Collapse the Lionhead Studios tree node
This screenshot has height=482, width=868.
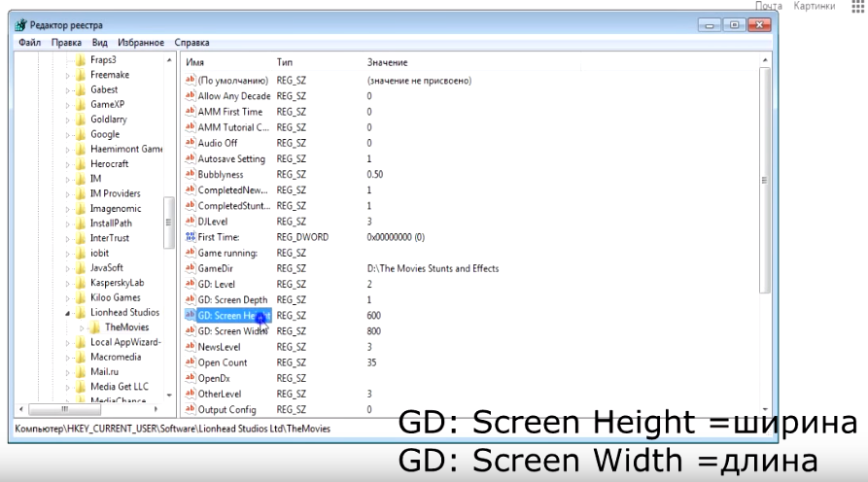pos(67,313)
